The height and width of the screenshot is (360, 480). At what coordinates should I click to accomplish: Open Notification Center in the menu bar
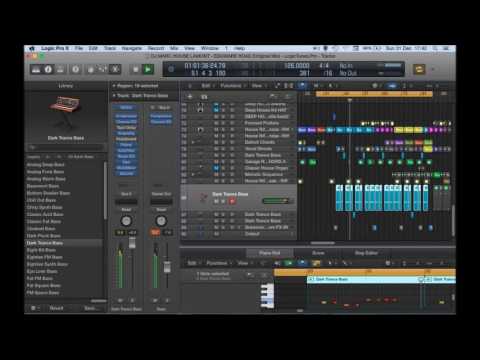click(446, 48)
